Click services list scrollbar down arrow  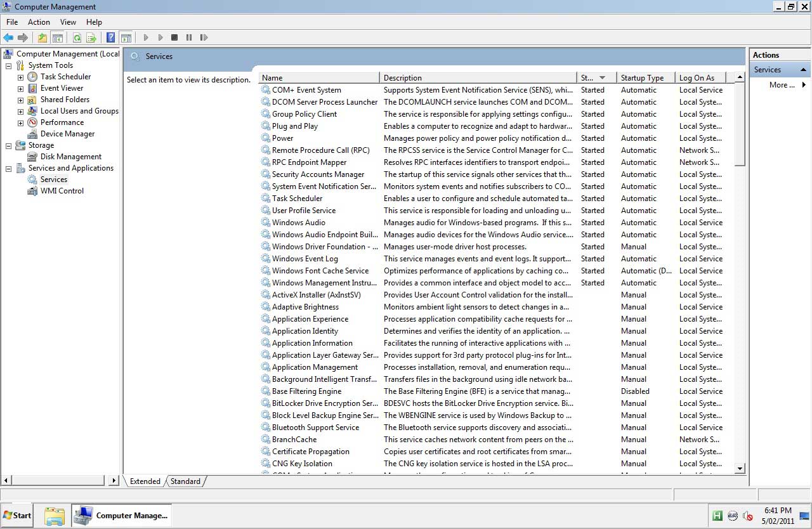click(740, 468)
